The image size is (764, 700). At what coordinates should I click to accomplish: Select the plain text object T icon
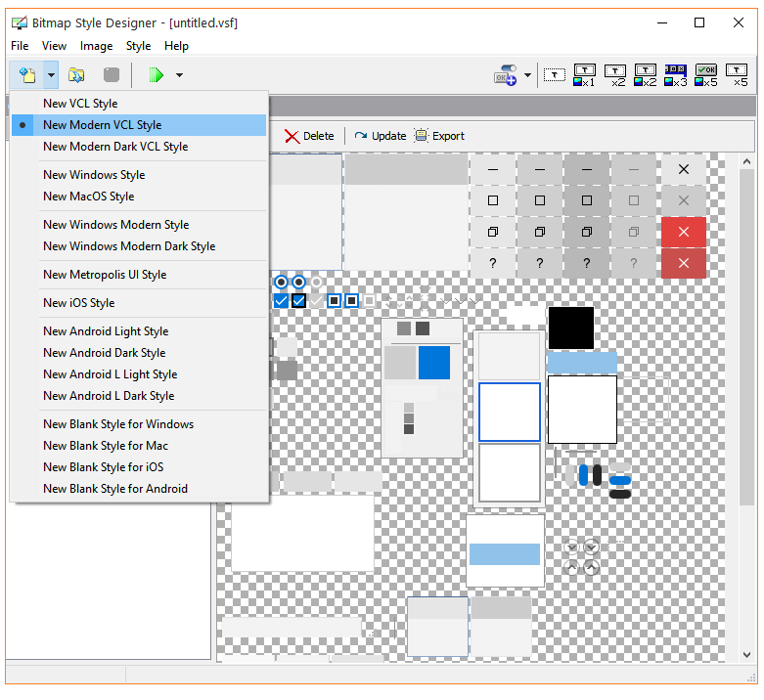click(x=555, y=75)
